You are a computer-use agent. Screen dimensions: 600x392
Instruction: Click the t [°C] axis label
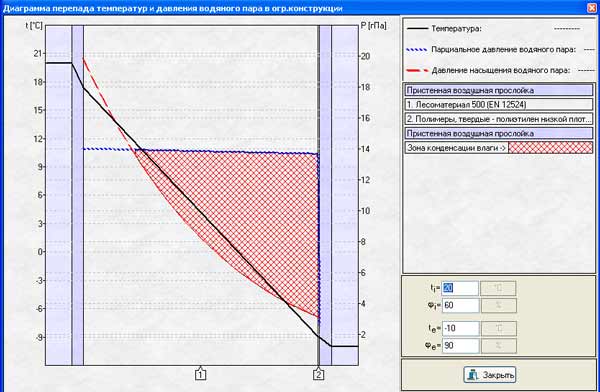tap(34, 26)
